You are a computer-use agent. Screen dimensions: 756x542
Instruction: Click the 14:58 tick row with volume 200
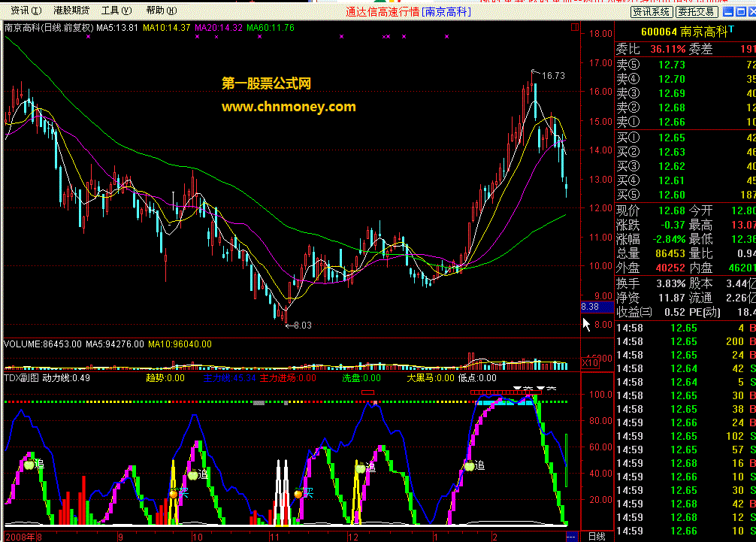pos(685,341)
